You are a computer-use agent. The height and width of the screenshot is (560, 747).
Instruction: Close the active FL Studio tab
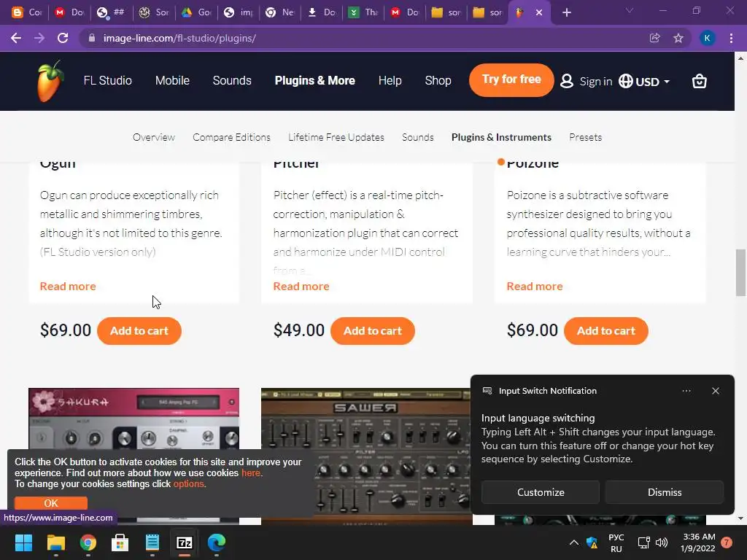click(539, 12)
